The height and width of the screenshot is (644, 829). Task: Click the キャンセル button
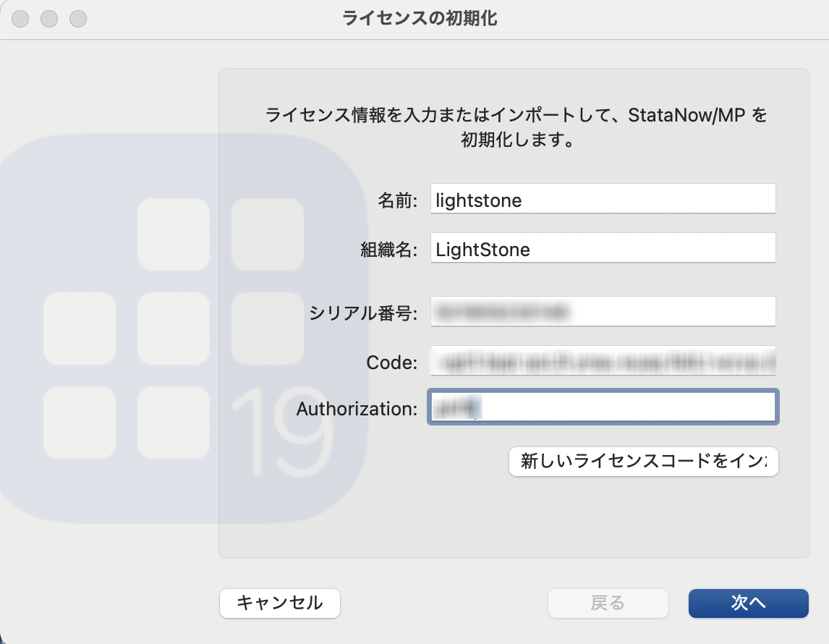point(280,603)
